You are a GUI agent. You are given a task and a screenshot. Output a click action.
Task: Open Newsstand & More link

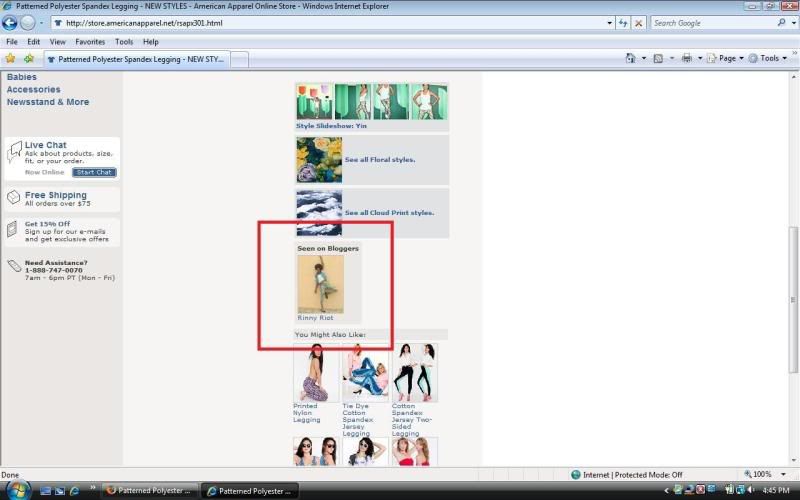tap(47, 102)
